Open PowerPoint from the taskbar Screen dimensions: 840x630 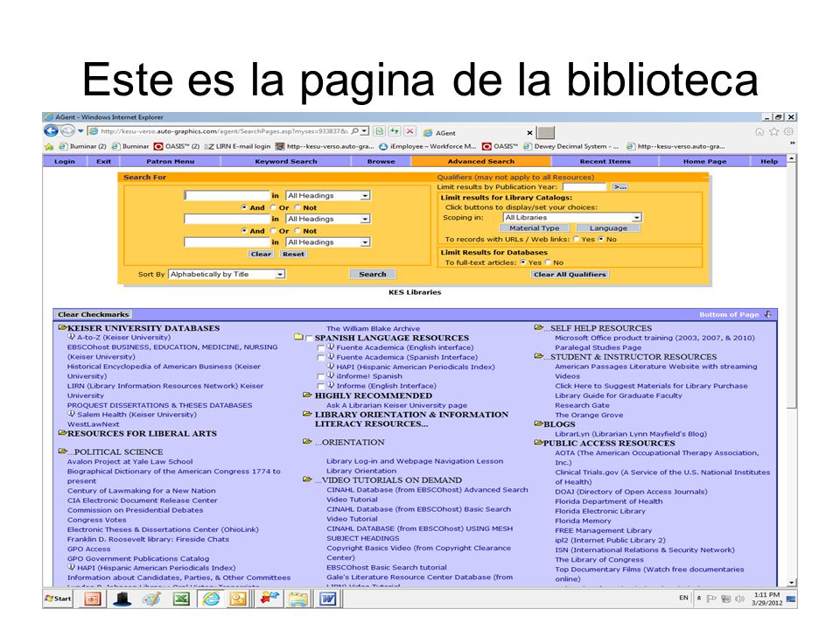coord(93,598)
